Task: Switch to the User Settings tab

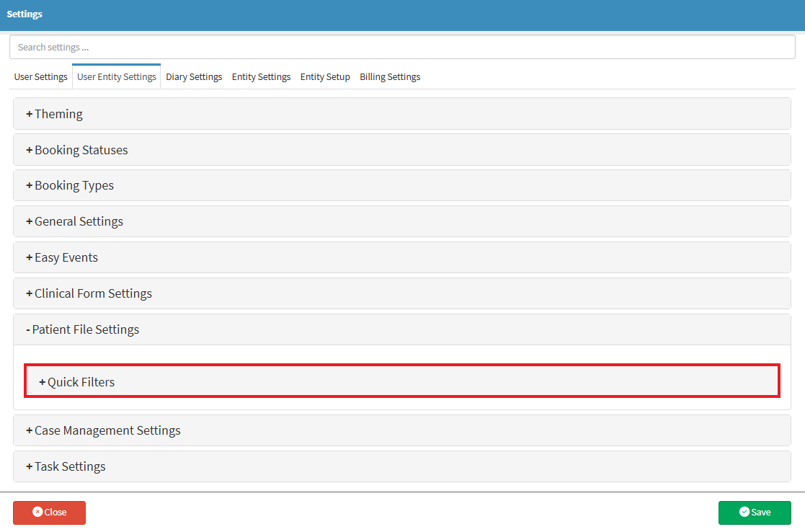Action: [41, 77]
